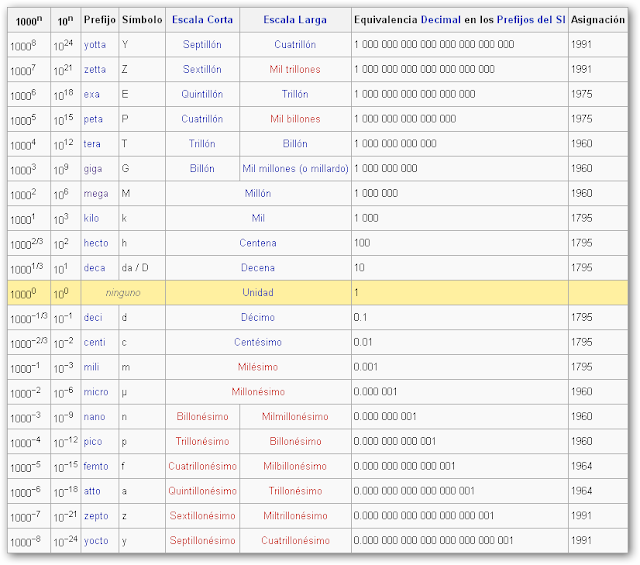This screenshot has width=640, height=565.
Task: Open the Millón link
Action: pyautogui.click(x=258, y=194)
